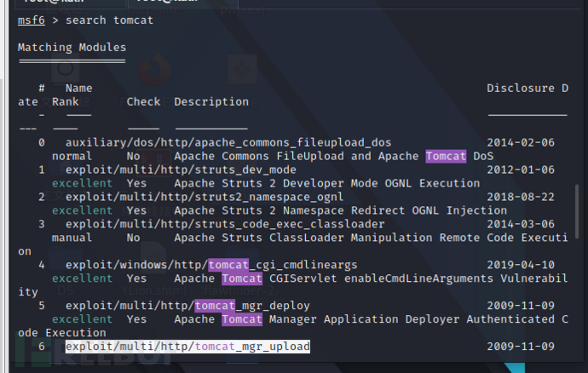This screenshot has height=373, width=588.
Task: Click module exploit/multi/http/tomcat_mgr_deploy
Action: pyautogui.click(x=187, y=306)
